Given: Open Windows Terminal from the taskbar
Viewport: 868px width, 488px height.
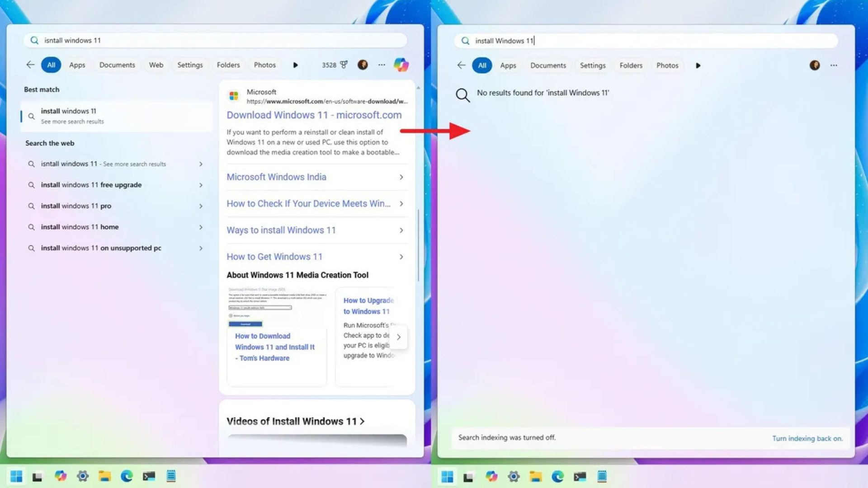Looking at the screenshot, I should click(x=149, y=476).
